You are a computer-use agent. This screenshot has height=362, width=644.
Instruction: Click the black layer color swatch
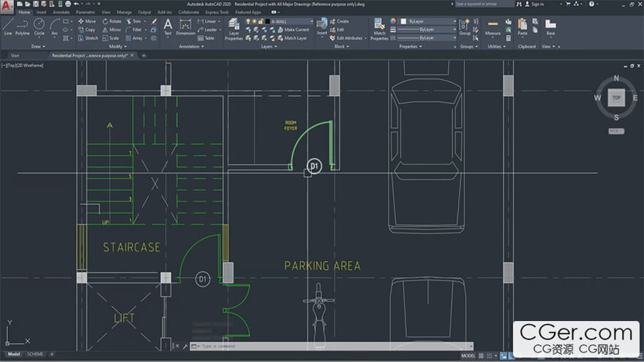[x=267, y=21]
